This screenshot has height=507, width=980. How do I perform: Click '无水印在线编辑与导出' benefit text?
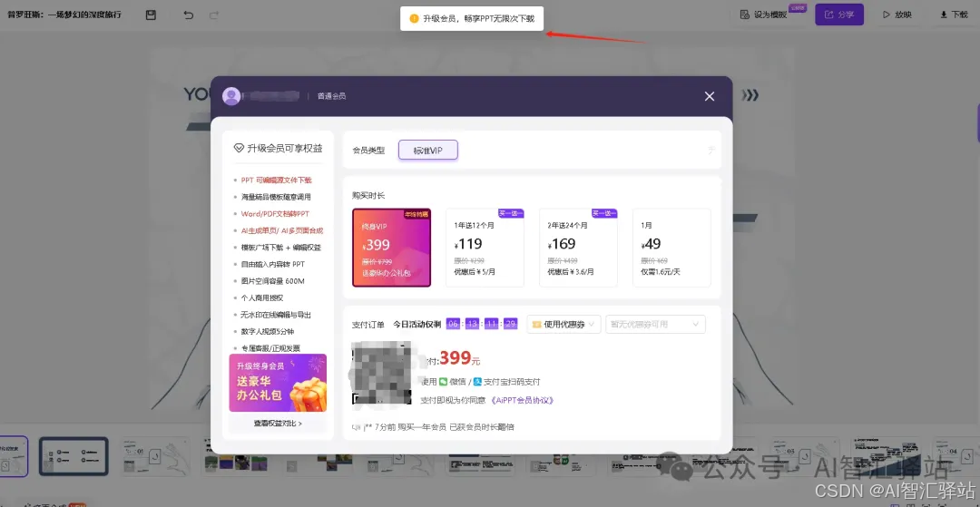tap(276, 315)
